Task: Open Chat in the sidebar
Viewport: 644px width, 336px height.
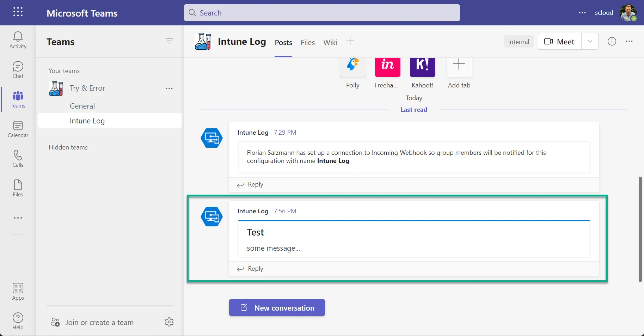Action: (x=18, y=70)
